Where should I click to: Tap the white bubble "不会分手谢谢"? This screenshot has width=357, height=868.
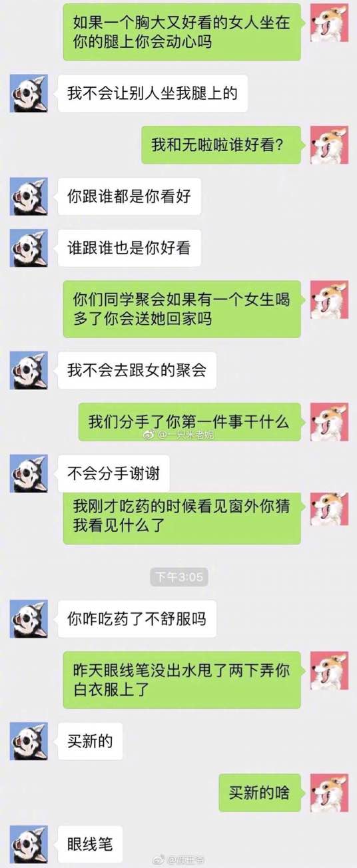click(x=113, y=474)
